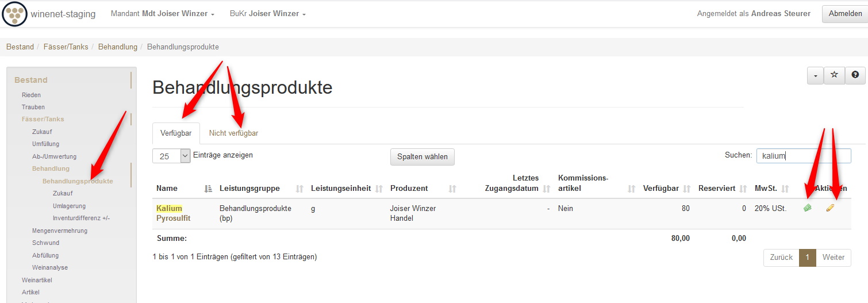The width and height of the screenshot is (868, 303).
Task: Open Weinanalyse in the sidebar
Action: (x=50, y=267)
